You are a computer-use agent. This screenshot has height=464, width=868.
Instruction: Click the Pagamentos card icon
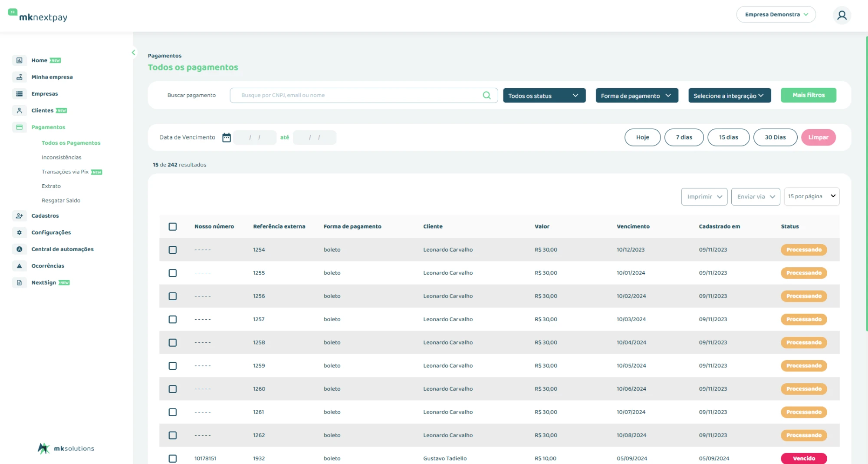[x=19, y=127]
